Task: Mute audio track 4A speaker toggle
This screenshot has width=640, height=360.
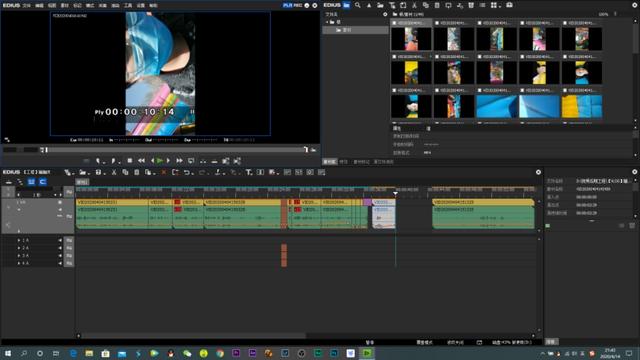Action: tap(60, 264)
